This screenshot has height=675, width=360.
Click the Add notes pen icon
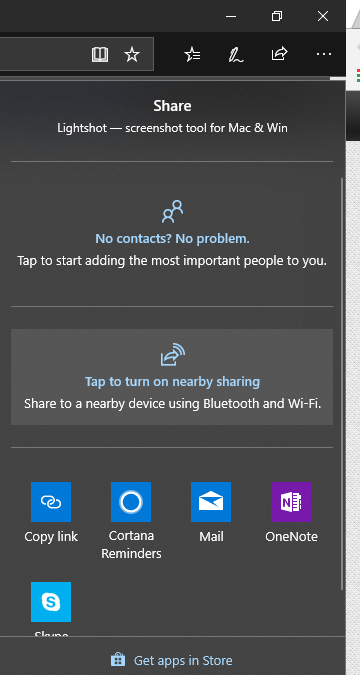(236, 55)
